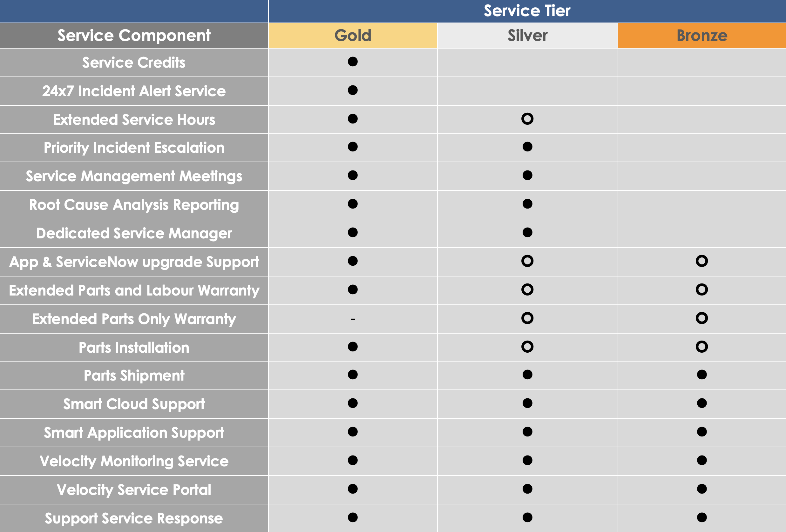Screen dimensions: 786x532
Task: Click the Gold dash for Extended Parts Only Warranty
Action: pos(353,319)
